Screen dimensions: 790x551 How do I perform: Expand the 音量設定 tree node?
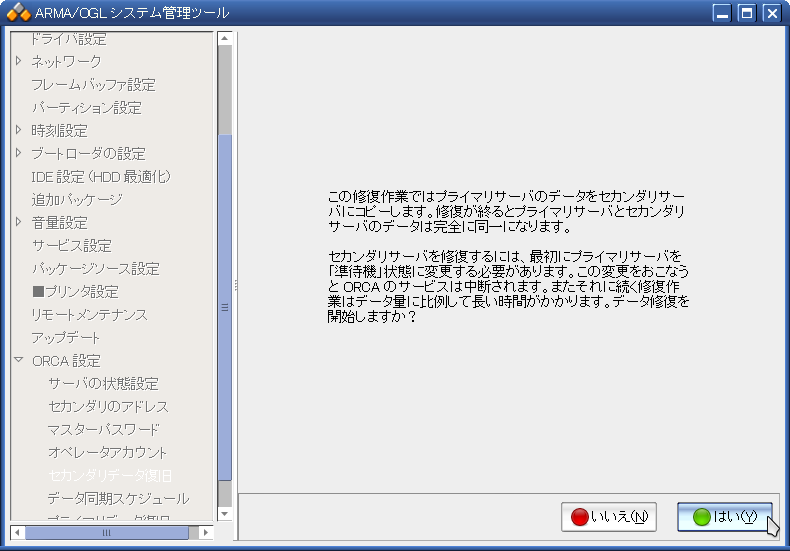click(x=18, y=222)
